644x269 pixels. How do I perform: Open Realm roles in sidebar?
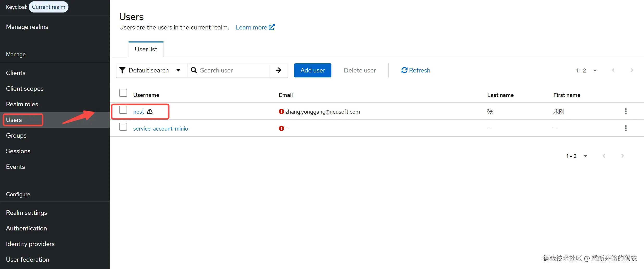22,104
